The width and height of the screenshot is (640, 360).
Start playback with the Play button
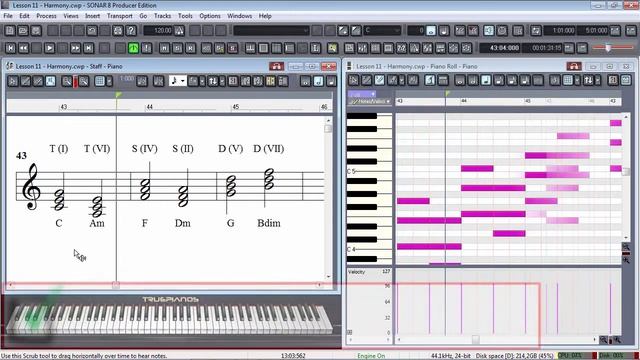point(49,48)
